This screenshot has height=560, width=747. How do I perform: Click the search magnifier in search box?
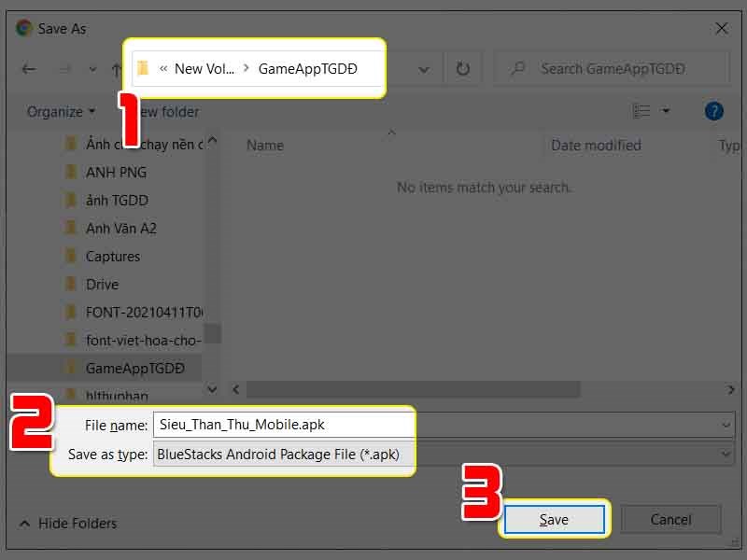tap(516, 68)
